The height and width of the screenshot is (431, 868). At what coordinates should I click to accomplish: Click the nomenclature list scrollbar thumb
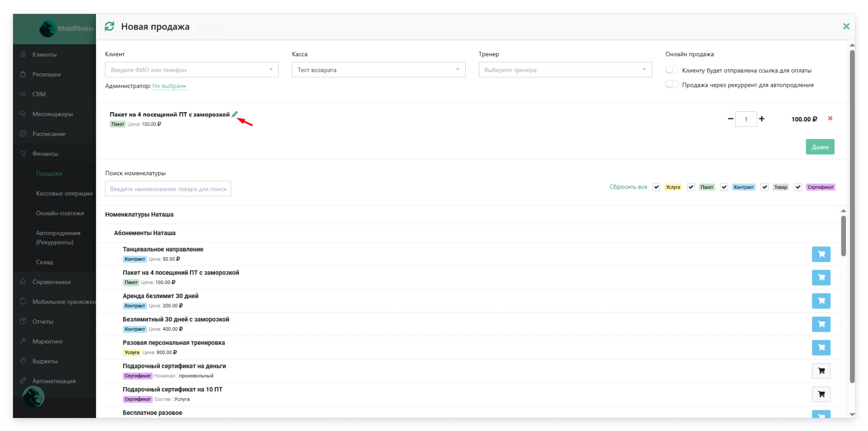(843, 236)
